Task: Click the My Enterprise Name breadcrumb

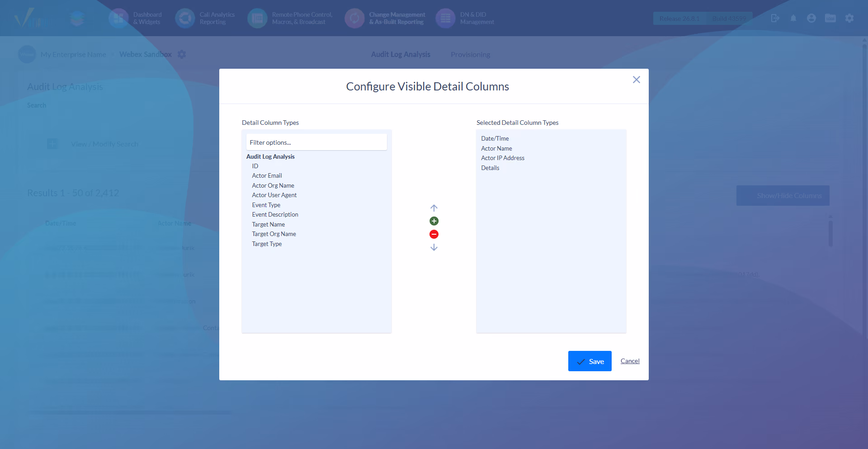Action: click(x=73, y=54)
